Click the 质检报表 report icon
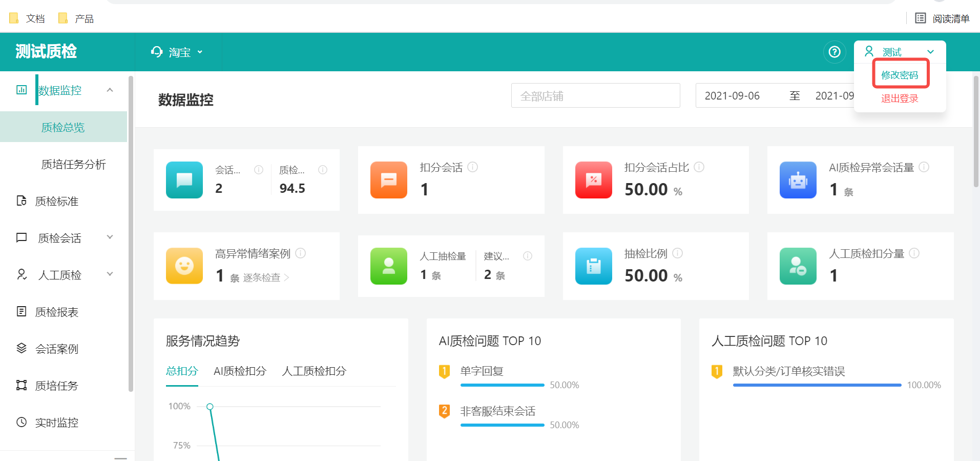Image resolution: width=980 pixels, height=461 pixels. [x=22, y=311]
